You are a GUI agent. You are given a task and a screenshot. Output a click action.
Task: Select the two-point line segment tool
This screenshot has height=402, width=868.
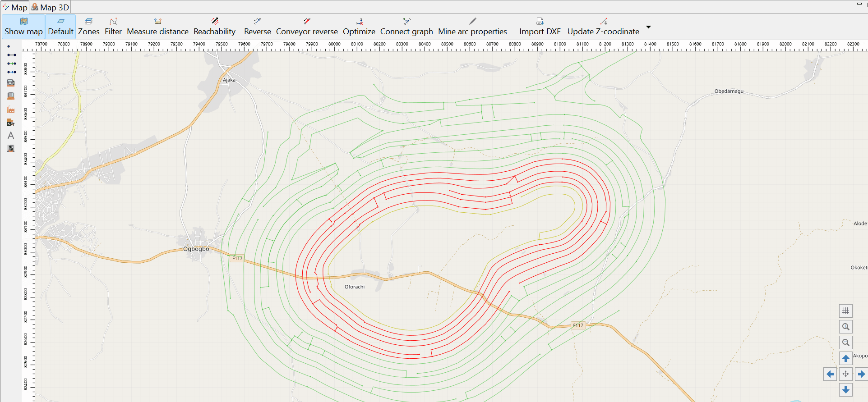(11, 55)
